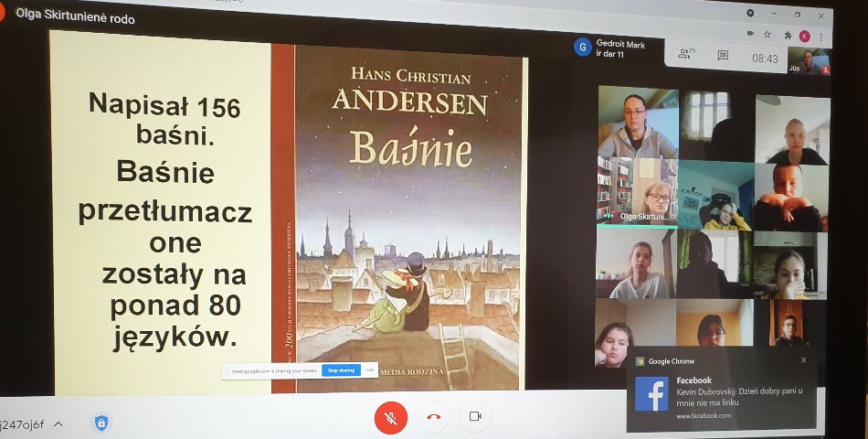This screenshot has height=439, width=868.
Task: Select the tile of girl in white shirt
Action: 636,262
